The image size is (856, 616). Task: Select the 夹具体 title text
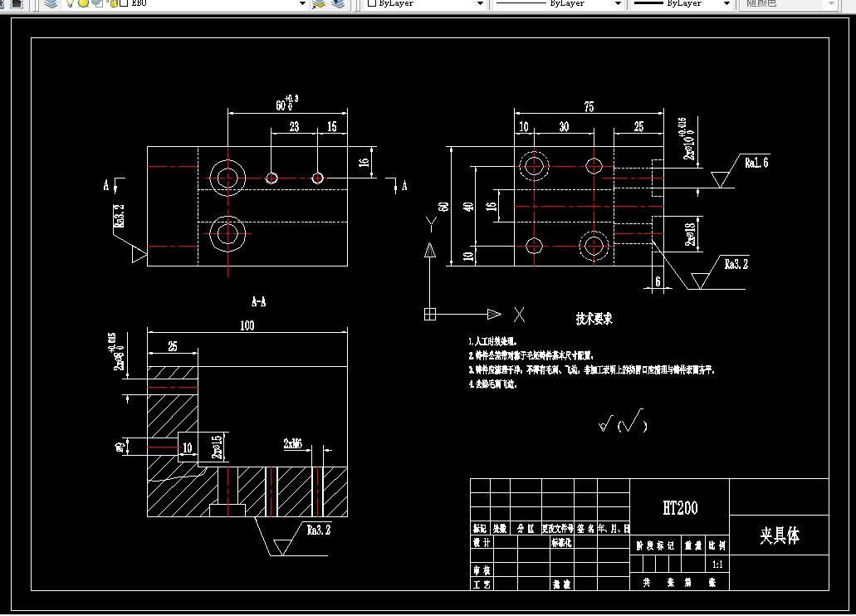[x=780, y=535]
